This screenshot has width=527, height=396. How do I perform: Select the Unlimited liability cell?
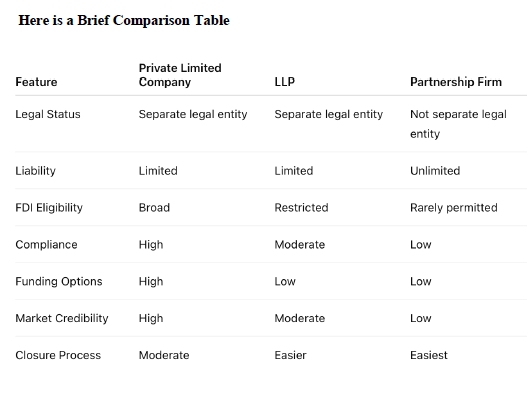(x=435, y=171)
